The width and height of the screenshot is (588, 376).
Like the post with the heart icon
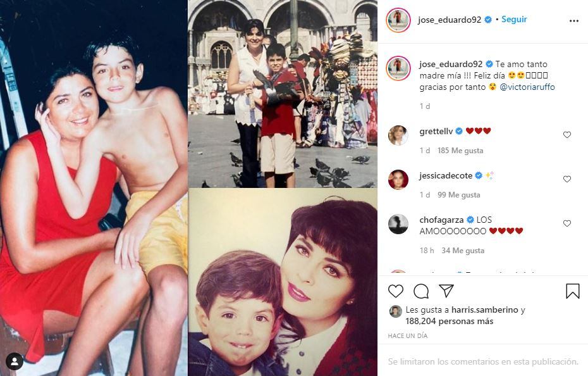point(396,291)
